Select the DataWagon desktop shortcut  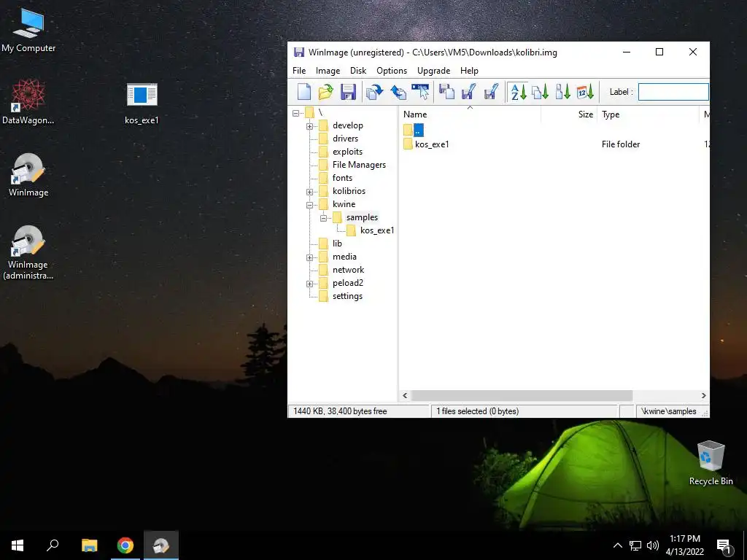click(28, 101)
